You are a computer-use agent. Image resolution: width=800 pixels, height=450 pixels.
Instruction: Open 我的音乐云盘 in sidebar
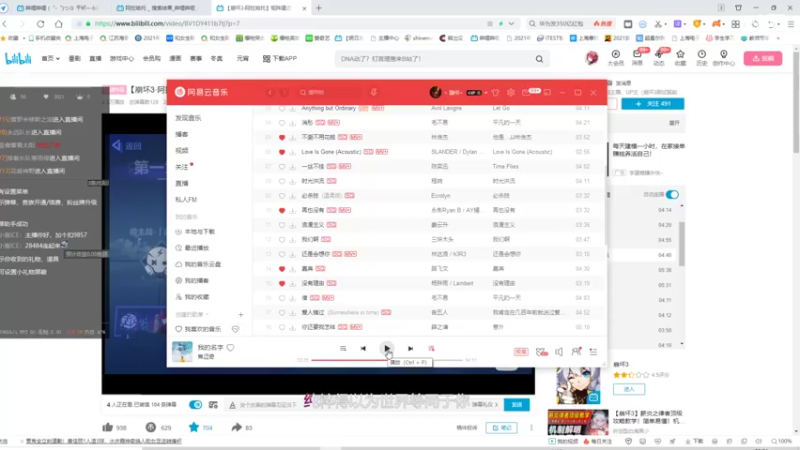click(198, 264)
